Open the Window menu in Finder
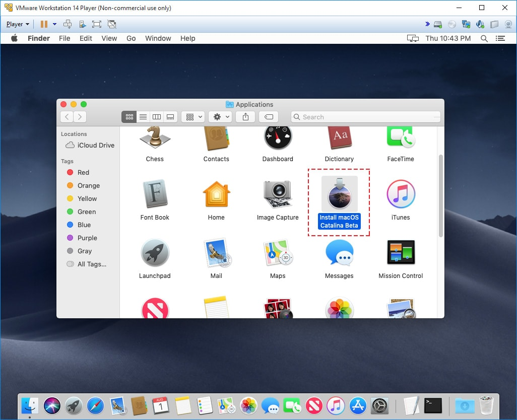 point(158,38)
